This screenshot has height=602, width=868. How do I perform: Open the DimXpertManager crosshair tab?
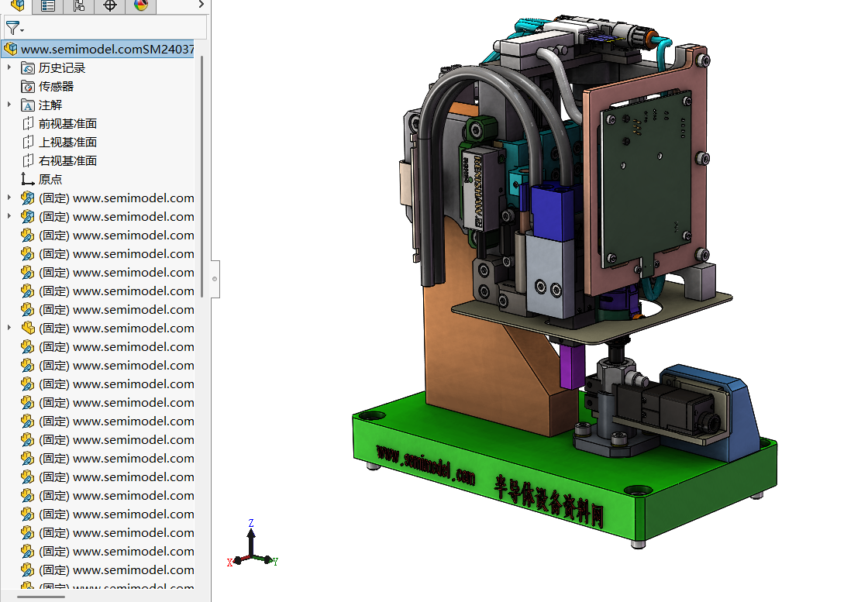click(x=110, y=5)
